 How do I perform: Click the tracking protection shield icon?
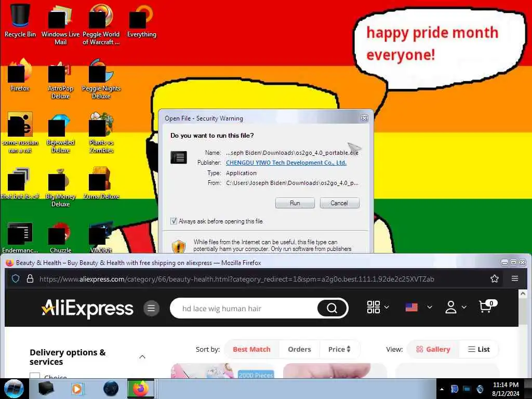coord(16,279)
